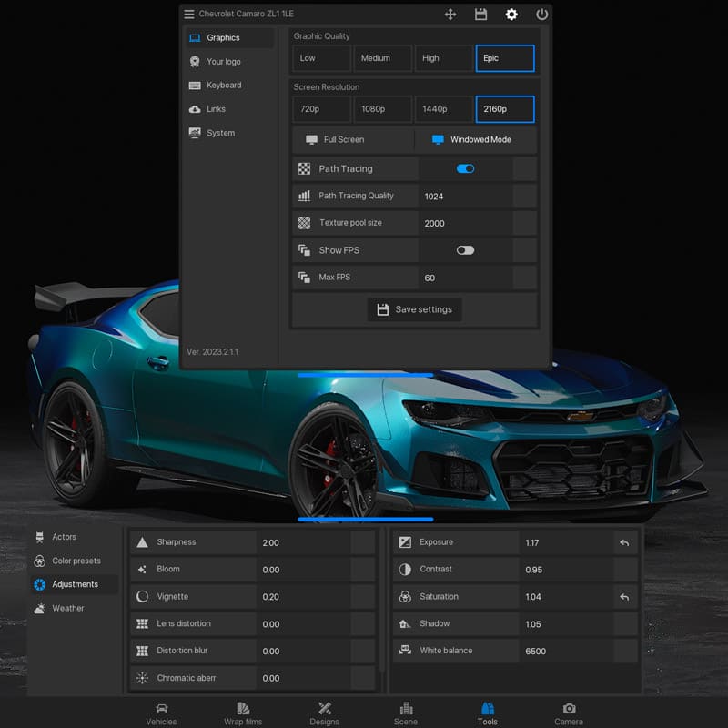Select Graphics in settings sidebar
Screen dimensions: 728x728
pyautogui.click(x=230, y=37)
